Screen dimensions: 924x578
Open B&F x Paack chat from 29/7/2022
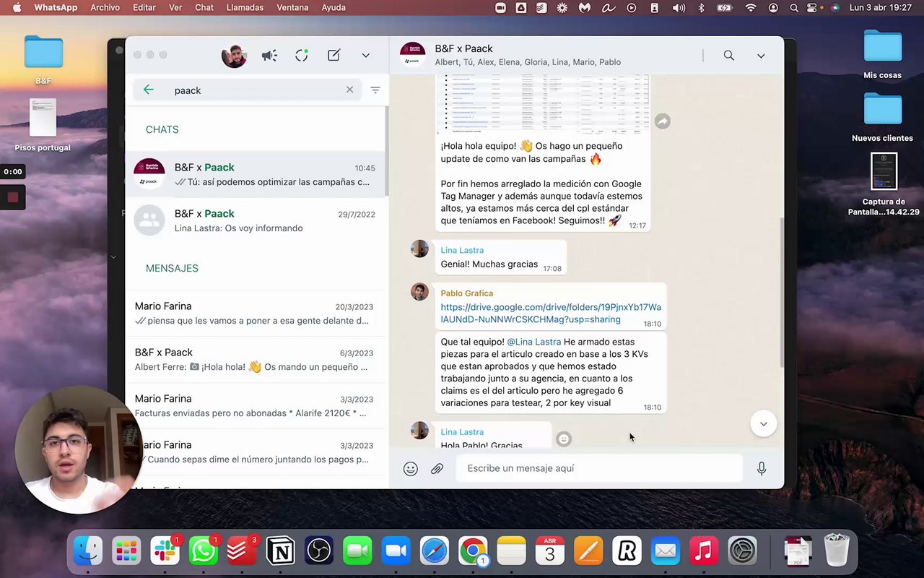coord(256,221)
